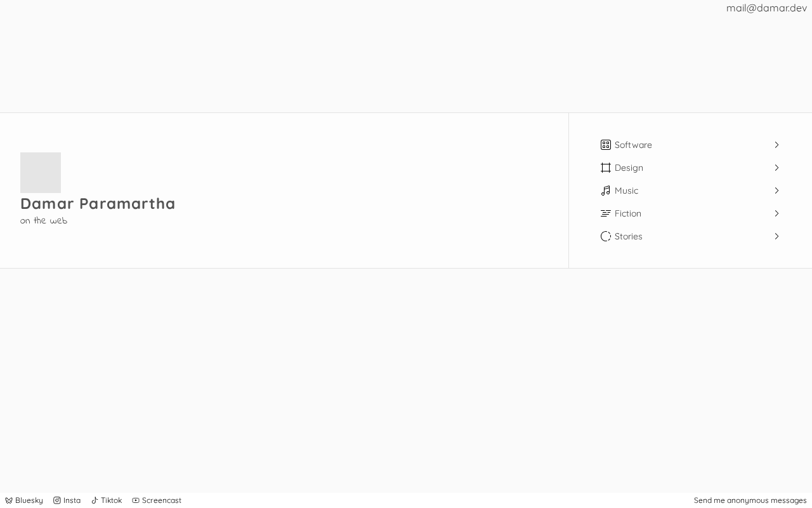Click the Software grid icon

(606, 145)
